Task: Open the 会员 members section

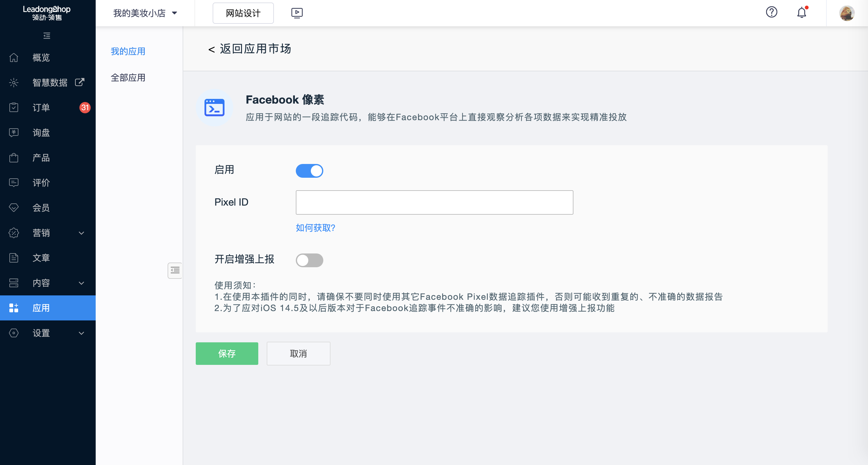Action: [x=41, y=208]
